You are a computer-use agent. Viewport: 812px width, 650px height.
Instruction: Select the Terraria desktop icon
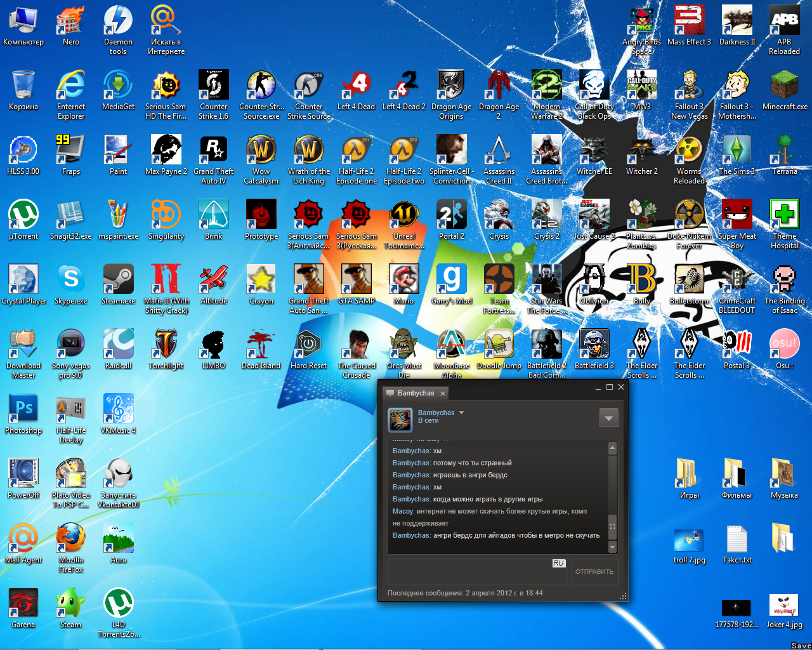(785, 155)
